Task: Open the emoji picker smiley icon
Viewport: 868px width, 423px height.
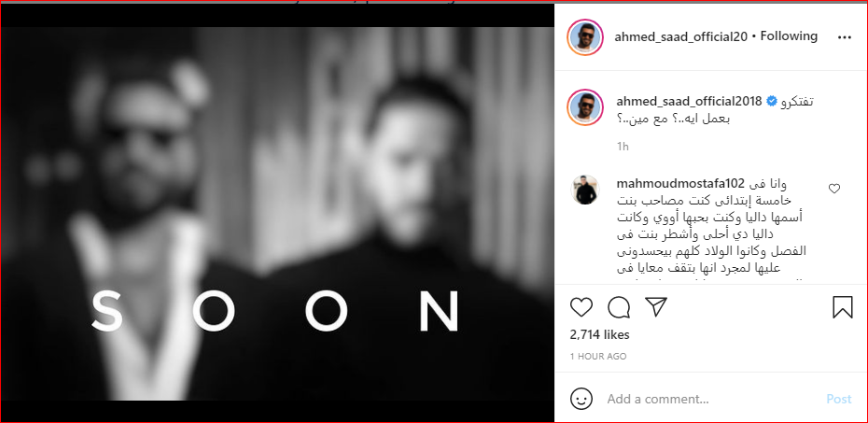Action: click(x=581, y=399)
